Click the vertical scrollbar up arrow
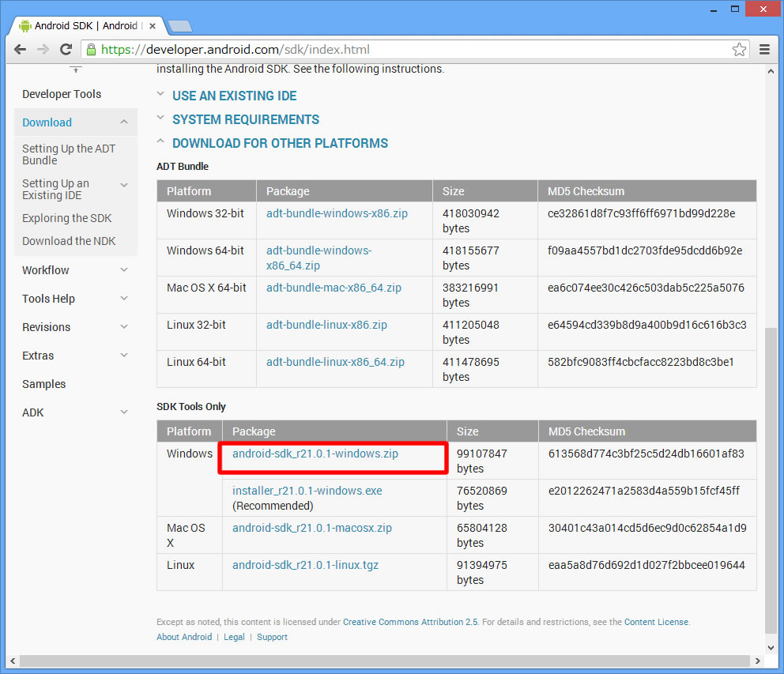This screenshot has height=674, width=784. [x=771, y=71]
